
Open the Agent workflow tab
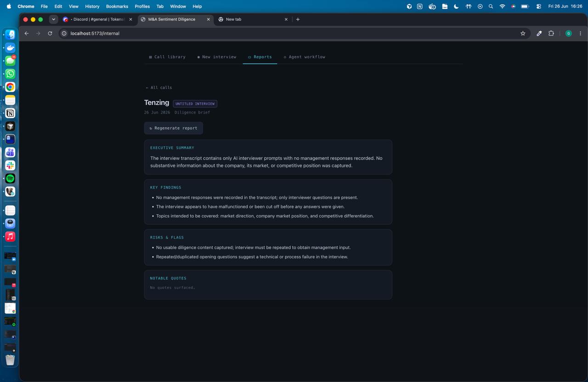click(x=304, y=57)
